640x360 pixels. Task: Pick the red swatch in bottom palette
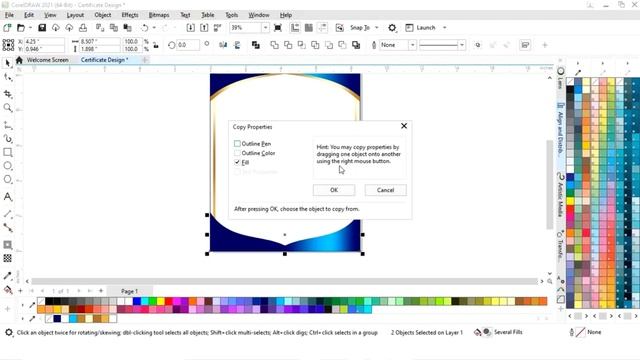[x=169, y=301]
